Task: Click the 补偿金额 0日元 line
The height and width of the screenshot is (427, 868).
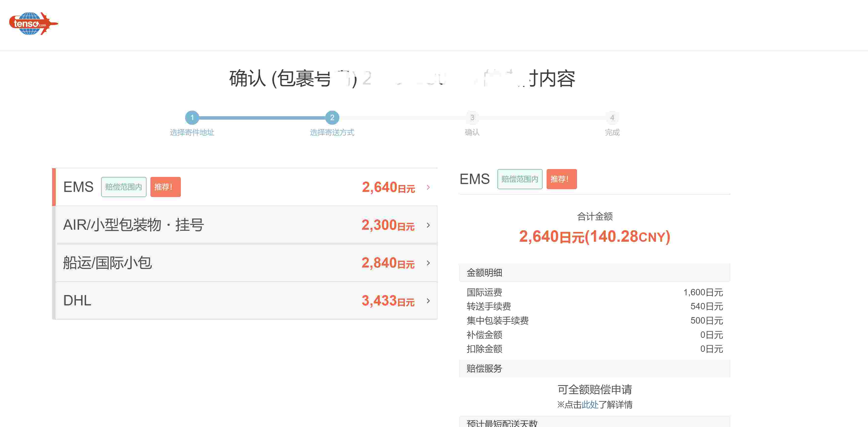Action: [595, 335]
